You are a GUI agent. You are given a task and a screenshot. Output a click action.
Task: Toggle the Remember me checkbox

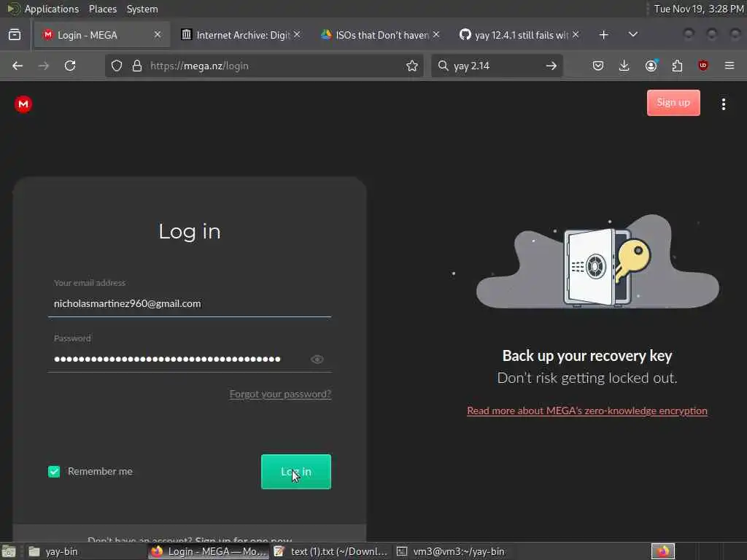click(54, 472)
